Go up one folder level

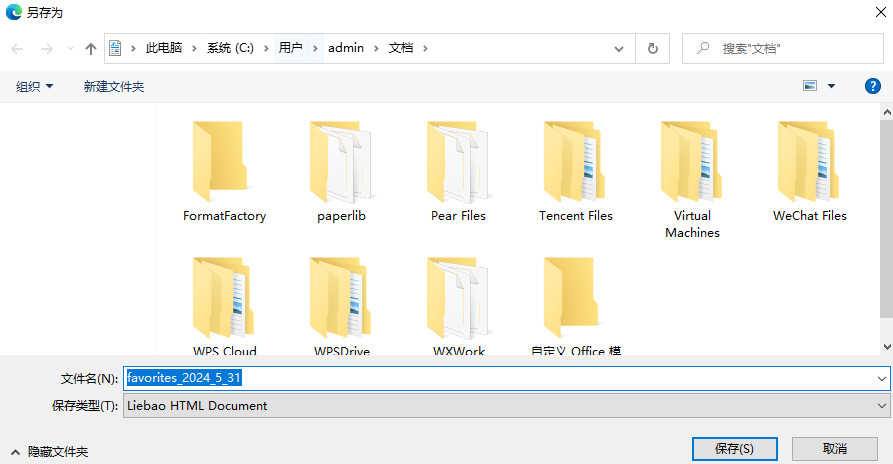[91, 49]
